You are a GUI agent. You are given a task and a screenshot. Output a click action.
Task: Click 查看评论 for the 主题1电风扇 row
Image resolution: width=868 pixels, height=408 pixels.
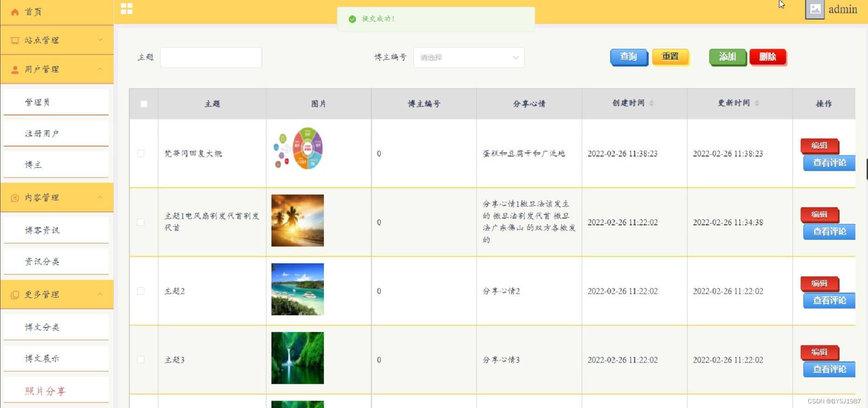(830, 232)
